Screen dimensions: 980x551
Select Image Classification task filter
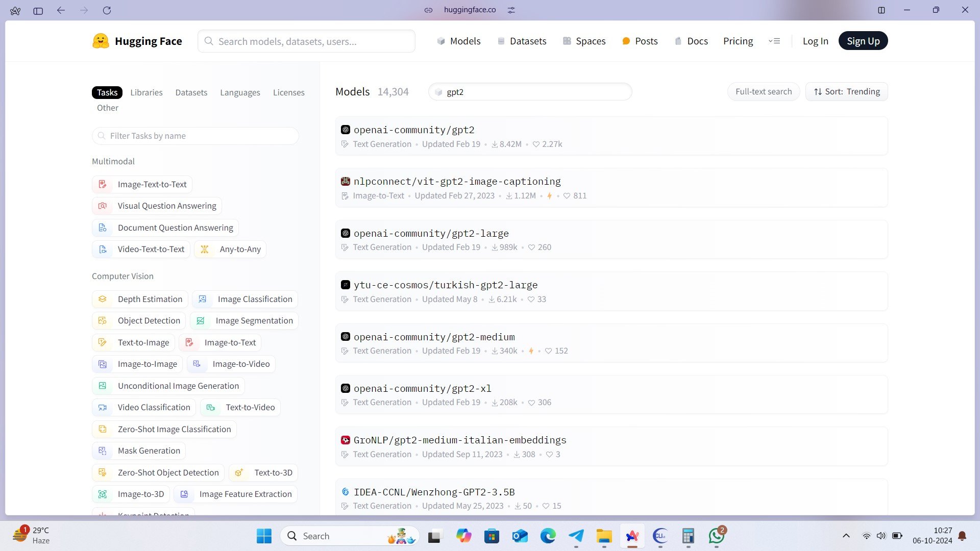[245, 299]
